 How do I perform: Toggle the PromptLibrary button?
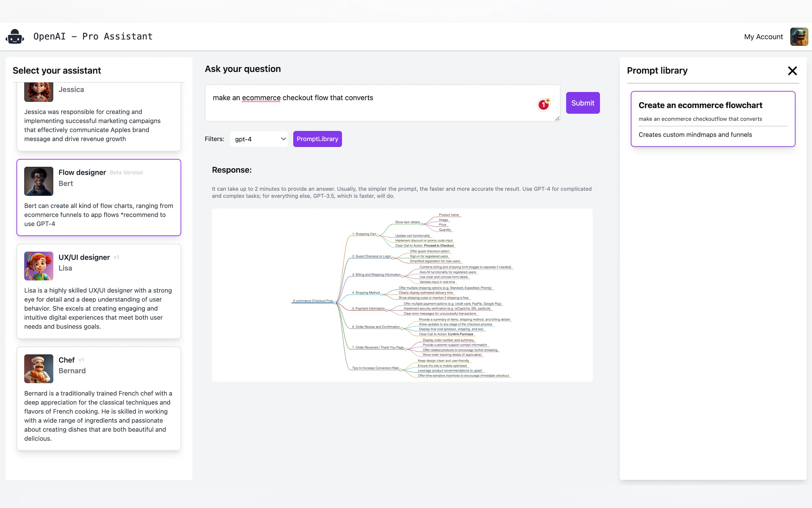317,139
